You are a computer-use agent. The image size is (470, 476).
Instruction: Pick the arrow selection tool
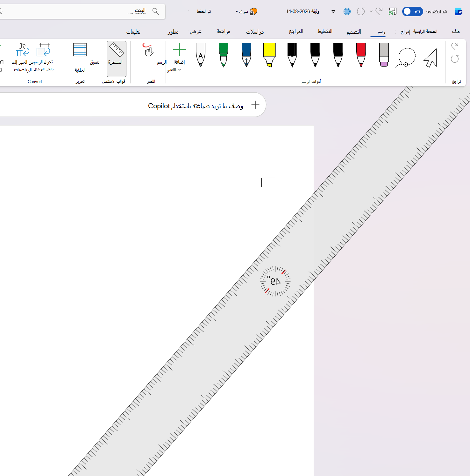tap(430, 58)
